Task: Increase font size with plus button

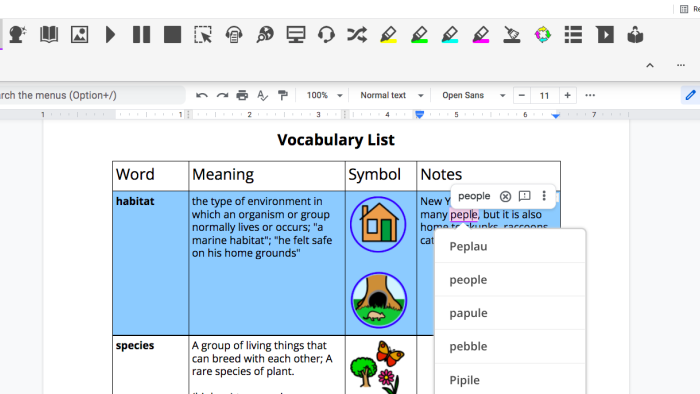Action: pyautogui.click(x=567, y=95)
